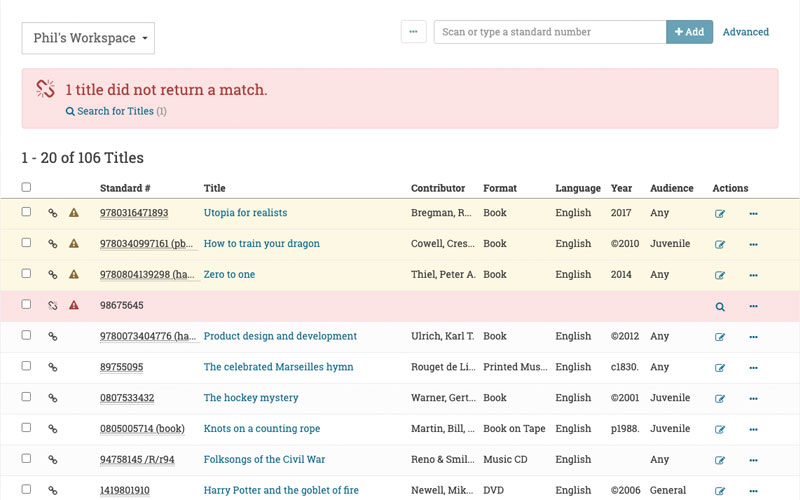800x500 pixels.
Task: Sort by the Contributor column header
Action: click(438, 188)
